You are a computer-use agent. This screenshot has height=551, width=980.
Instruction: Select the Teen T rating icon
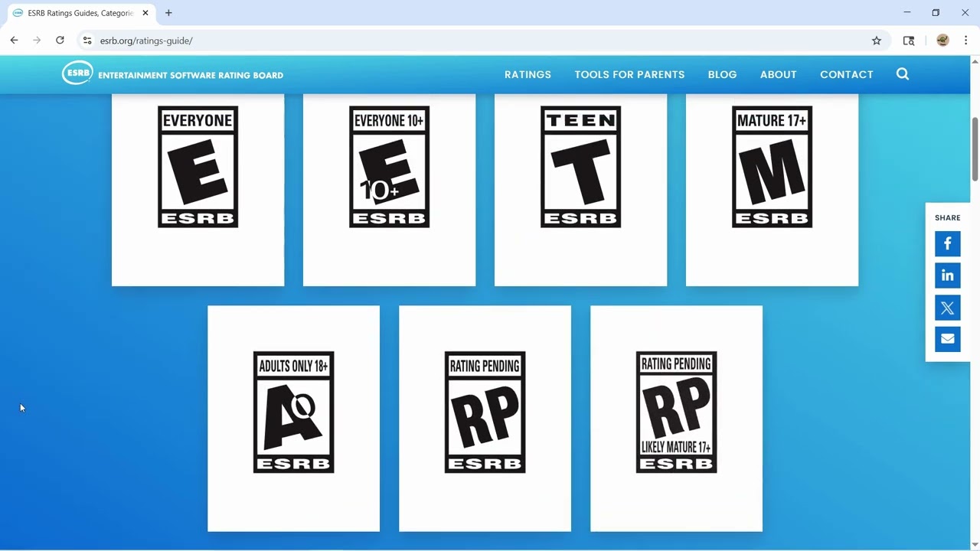(x=580, y=167)
